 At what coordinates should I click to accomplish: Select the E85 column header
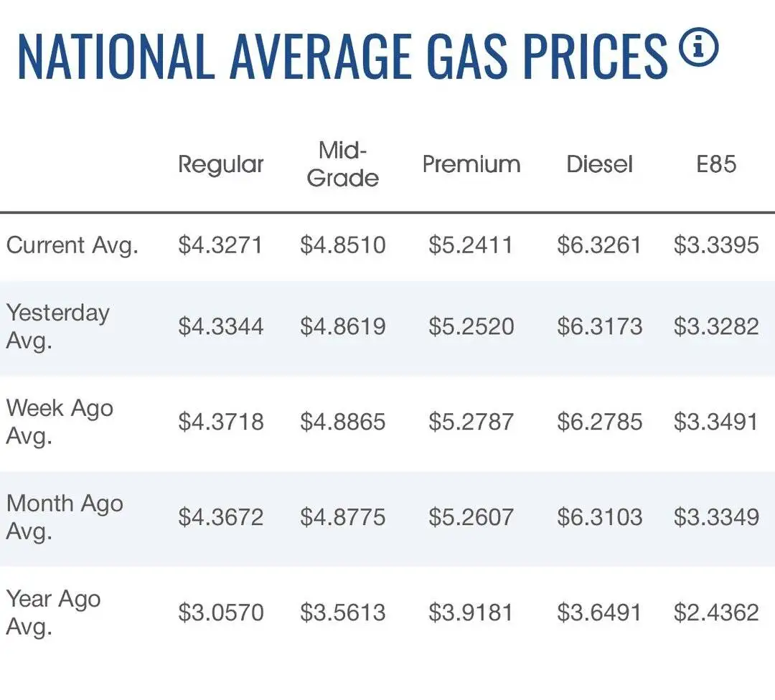(715, 164)
